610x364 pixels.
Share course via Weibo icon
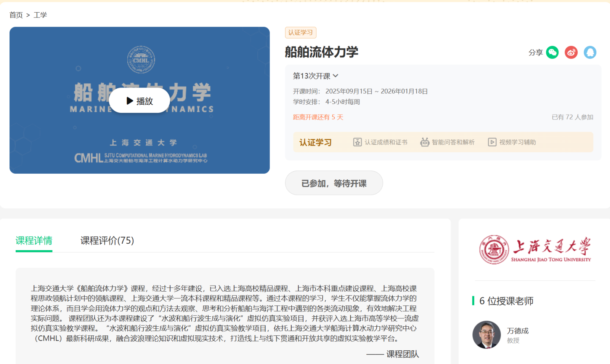571,52
